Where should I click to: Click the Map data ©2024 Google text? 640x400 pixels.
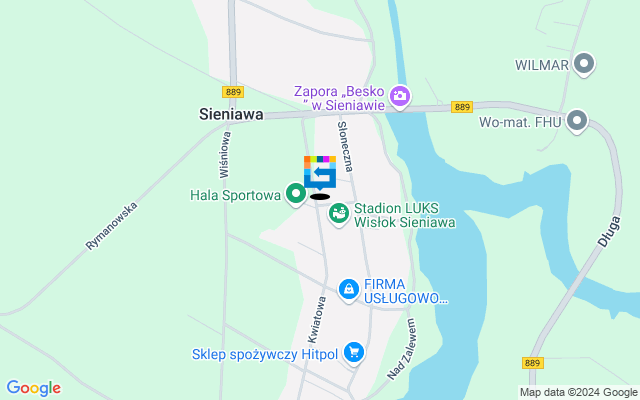click(578, 392)
